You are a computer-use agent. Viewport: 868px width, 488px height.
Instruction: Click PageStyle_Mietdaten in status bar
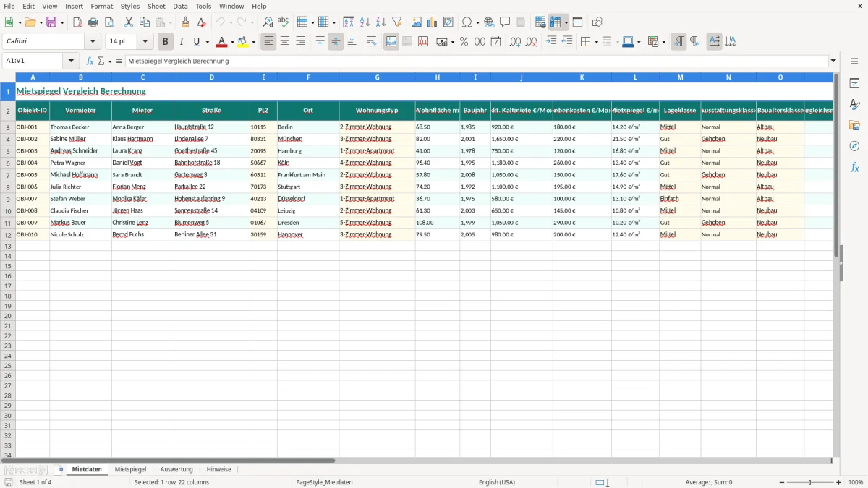point(324,482)
